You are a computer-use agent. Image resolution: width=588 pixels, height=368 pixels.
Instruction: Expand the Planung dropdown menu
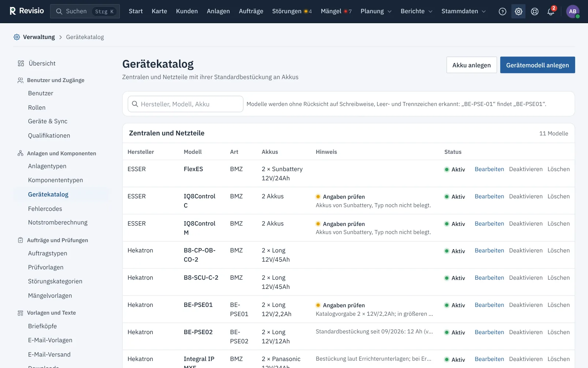376,11
